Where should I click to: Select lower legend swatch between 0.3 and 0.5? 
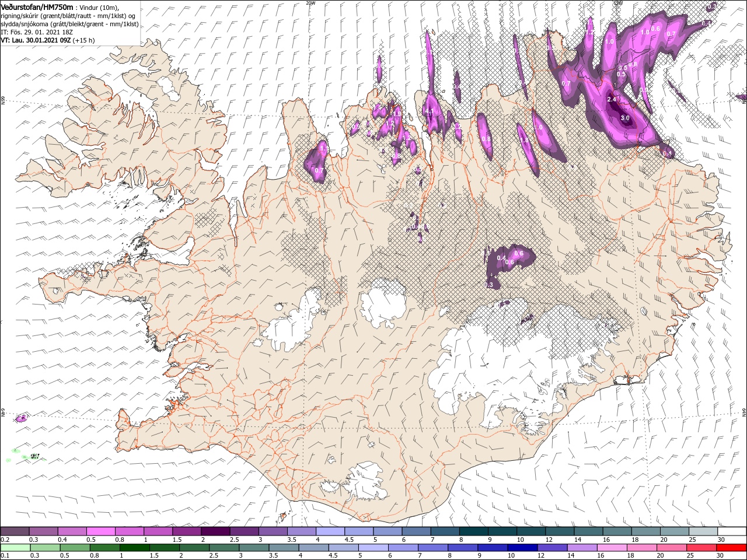(45, 547)
